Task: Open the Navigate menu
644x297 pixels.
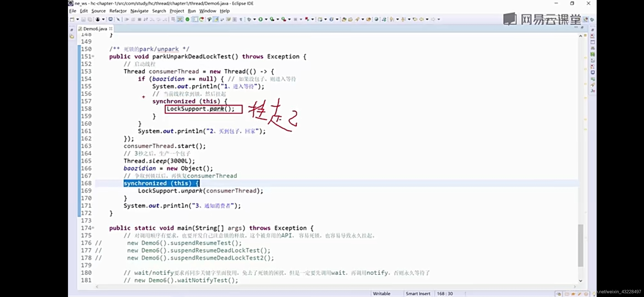Action: click(x=139, y=11)
